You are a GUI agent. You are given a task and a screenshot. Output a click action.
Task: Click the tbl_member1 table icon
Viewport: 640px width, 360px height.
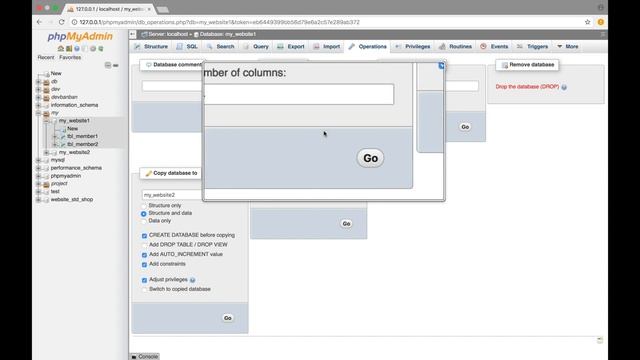point(63,136)
